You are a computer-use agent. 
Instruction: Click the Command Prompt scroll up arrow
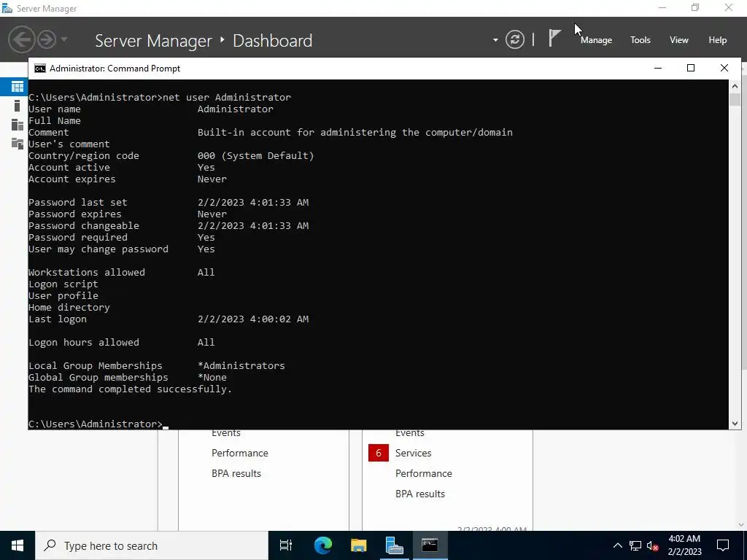click(735, 86)
